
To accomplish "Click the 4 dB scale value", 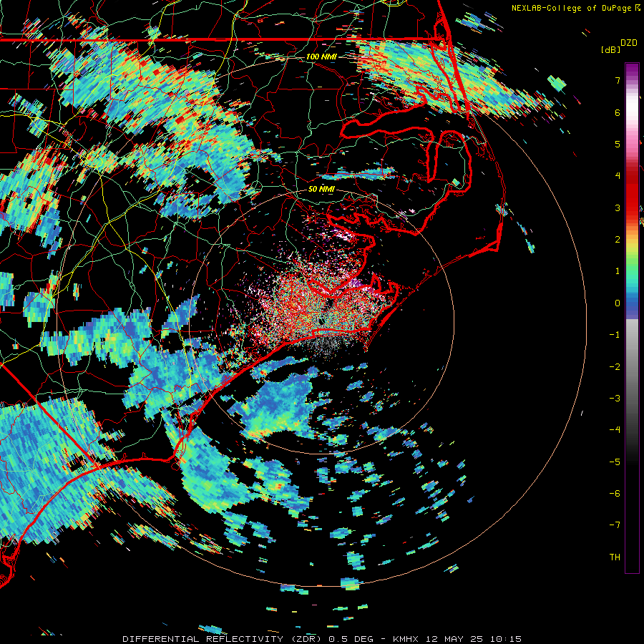I will (618, 176).
